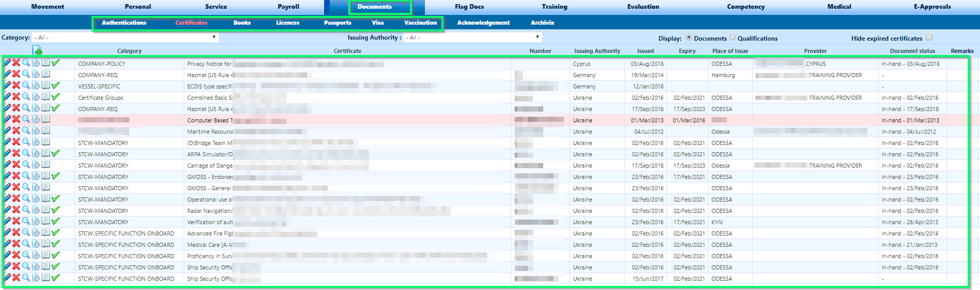Open the Medical tab

(x=839, y=7)
